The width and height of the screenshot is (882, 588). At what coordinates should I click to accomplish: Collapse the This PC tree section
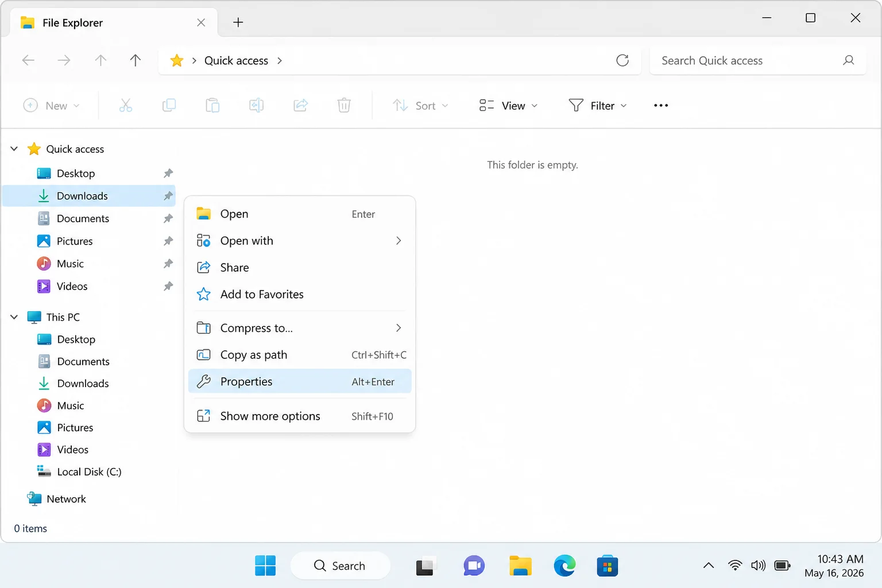[14, 317]
